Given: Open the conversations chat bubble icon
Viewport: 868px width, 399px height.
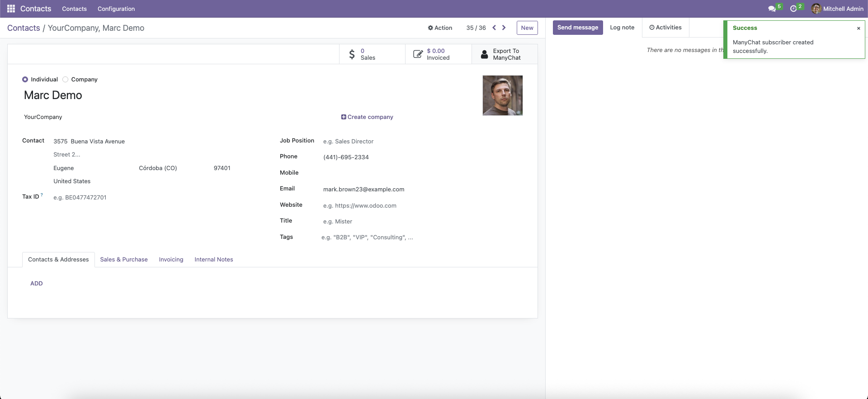Looking at the screenshot, I should point(772,9).
